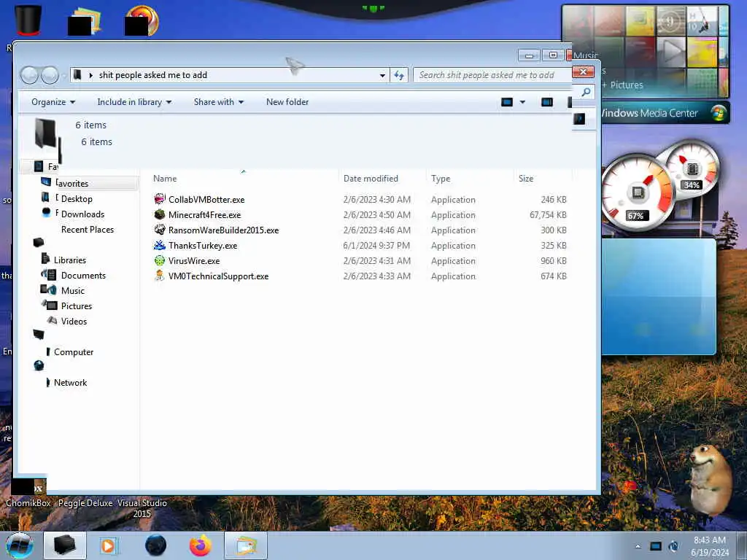This screenshot has height=560, width=747.
Task: Open Videos library in sidebar
Action: [74, 321]
